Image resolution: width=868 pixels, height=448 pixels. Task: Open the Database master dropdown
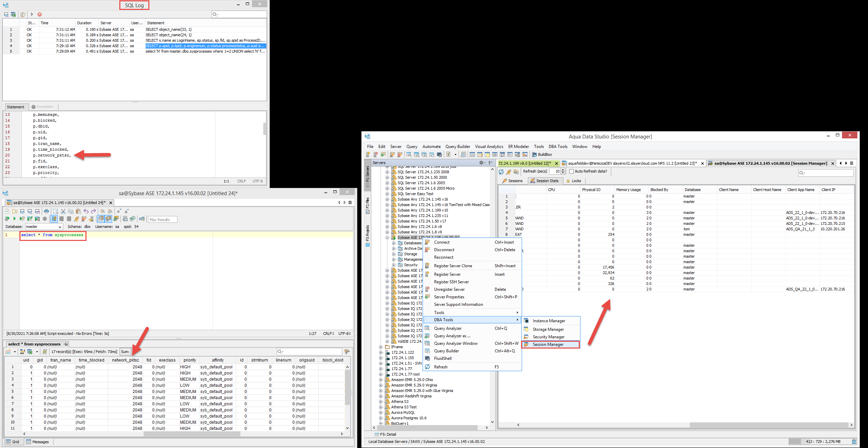click(60, 227)
